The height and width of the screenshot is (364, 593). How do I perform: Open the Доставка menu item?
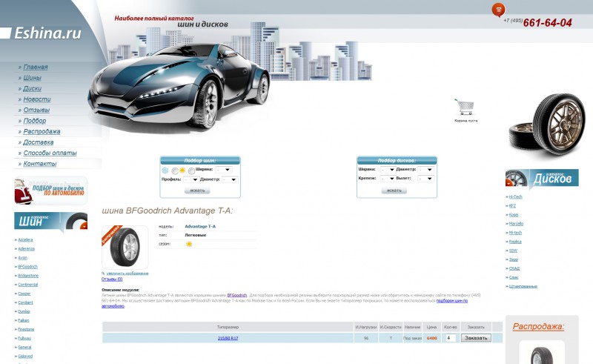(x=39, y=142)
